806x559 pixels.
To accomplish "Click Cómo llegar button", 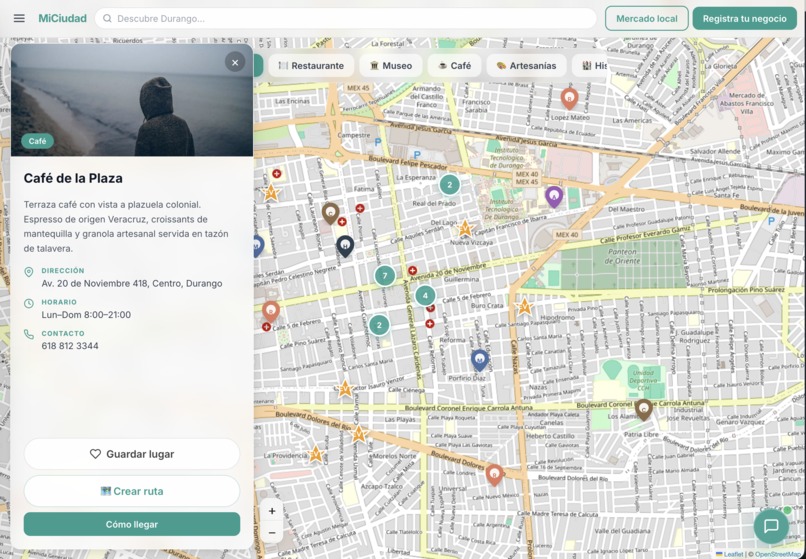I will pyautogui.click(x=132, y=524).
